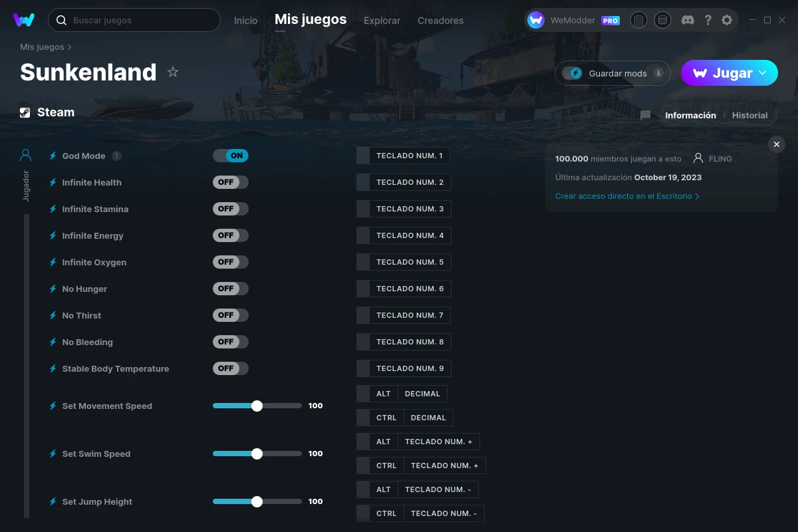Enable No Bleeding toggle
Image resolution: width=798 pixels, height=532 pixels.
coord(231,342)
